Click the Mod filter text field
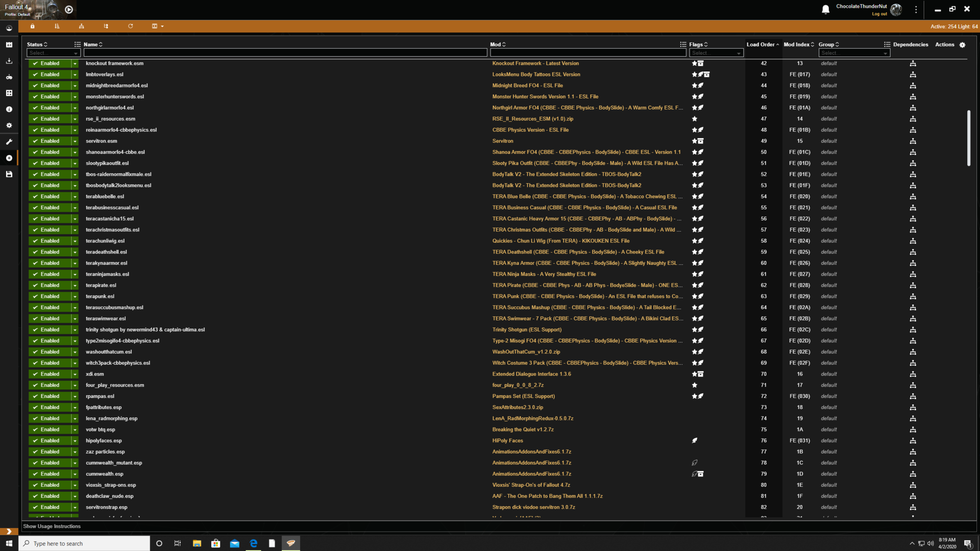This screenshot has width=980, height=551. click(588, 53)
